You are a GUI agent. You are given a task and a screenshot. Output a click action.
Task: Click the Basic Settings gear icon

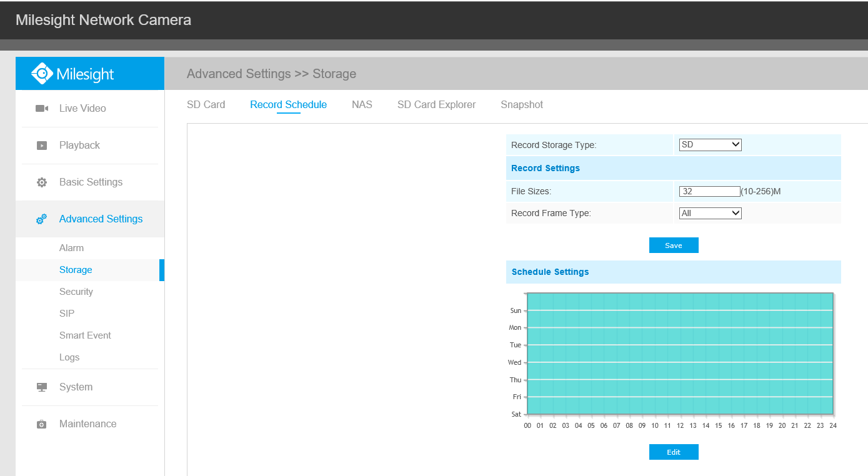point(42,182)
